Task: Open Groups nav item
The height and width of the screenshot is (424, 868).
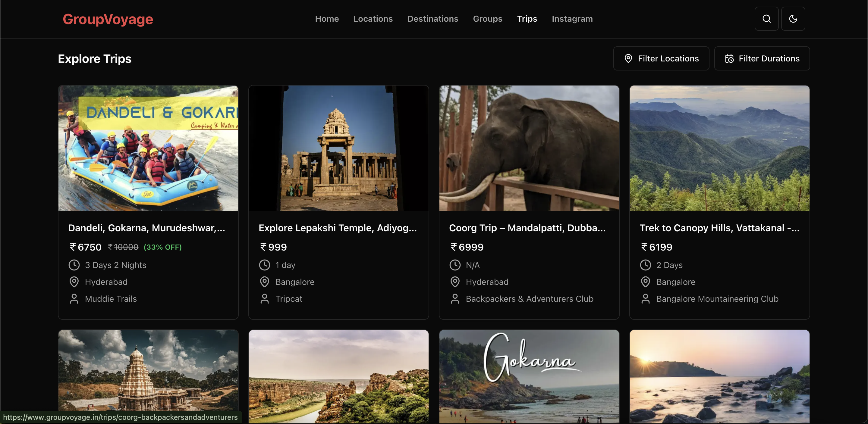Action: click(488, 19)
